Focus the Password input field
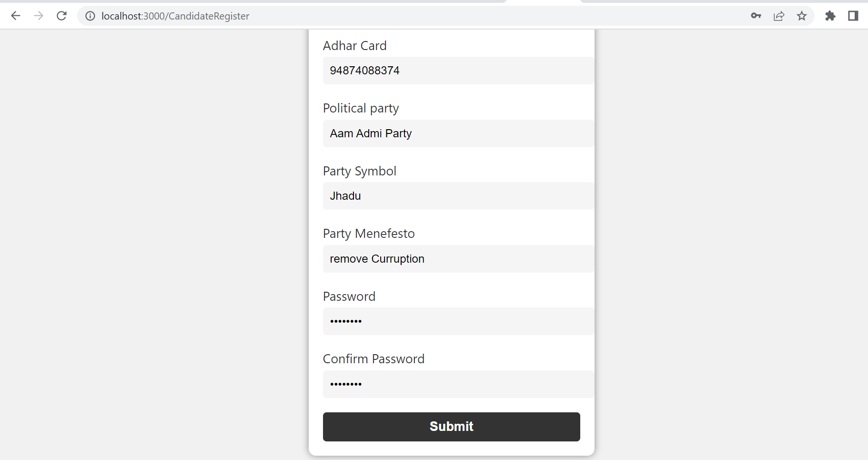 458,321
